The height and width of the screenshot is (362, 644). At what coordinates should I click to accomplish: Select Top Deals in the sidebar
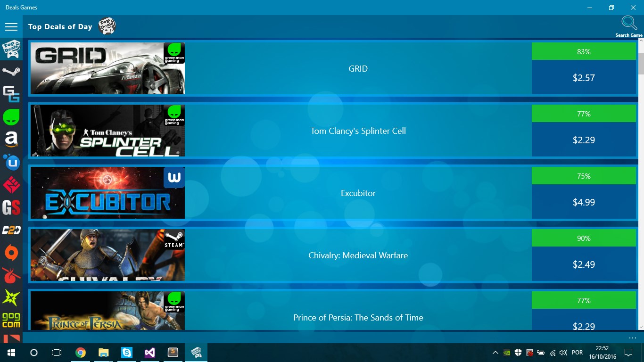(11, 49)
